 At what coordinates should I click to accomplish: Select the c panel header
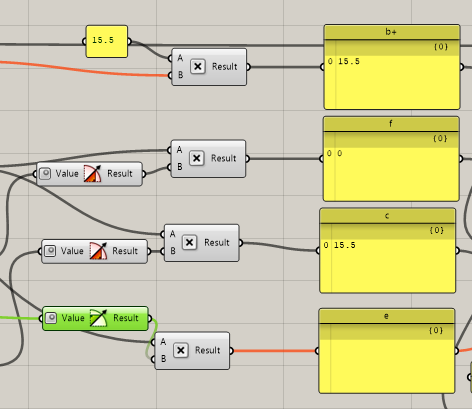387,216
